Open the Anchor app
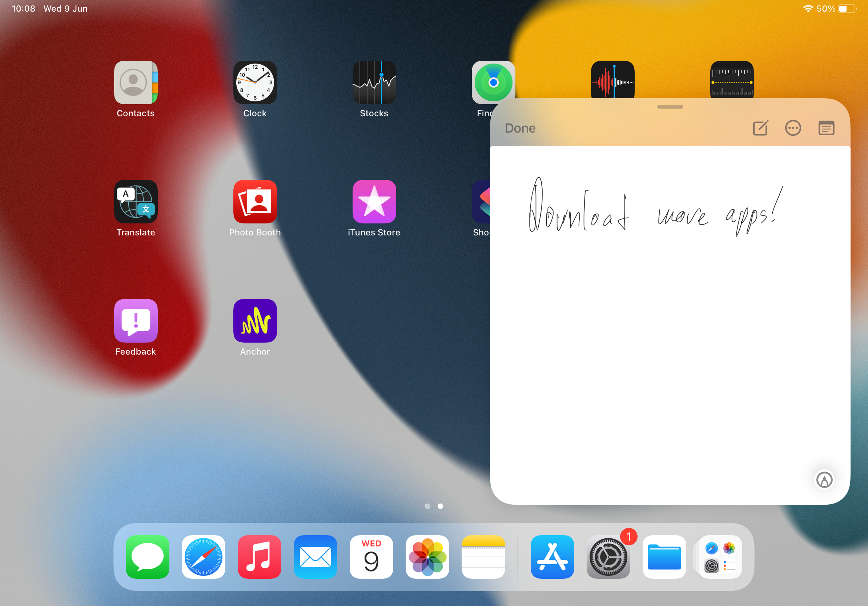Image resolution: width=868 pixels, height=606 pixels. (255, 321)
